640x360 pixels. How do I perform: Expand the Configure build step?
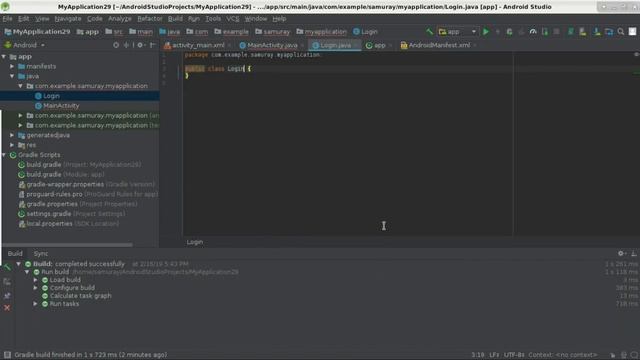(x=36, y=288)
